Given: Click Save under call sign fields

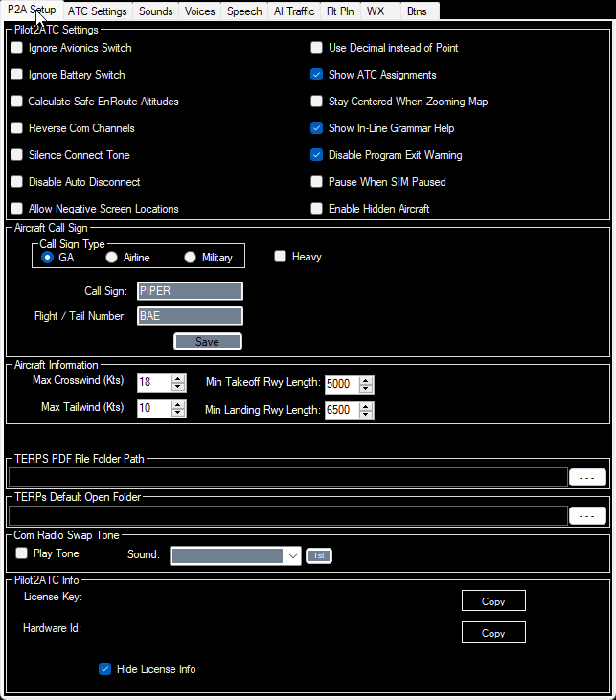Looking at the screenshot, I should (207, 342).
